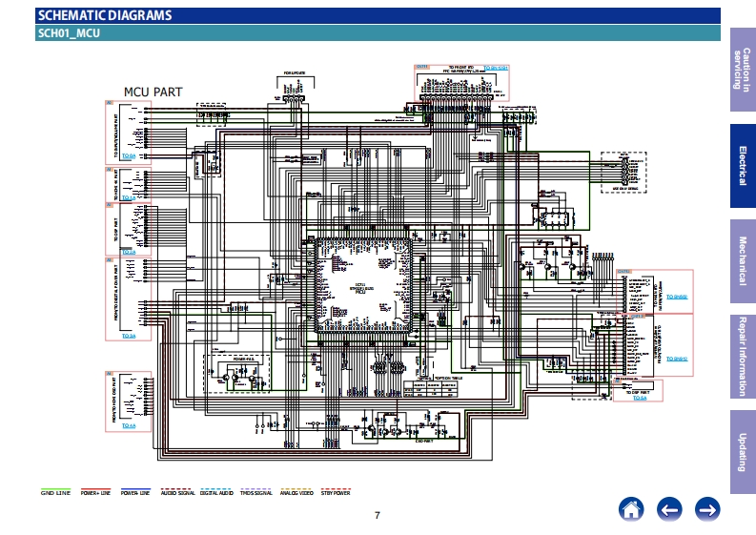Switch to the Mechanical tab
The width and height of the screenshot is (756, 535).
click(x=743, y=261)
